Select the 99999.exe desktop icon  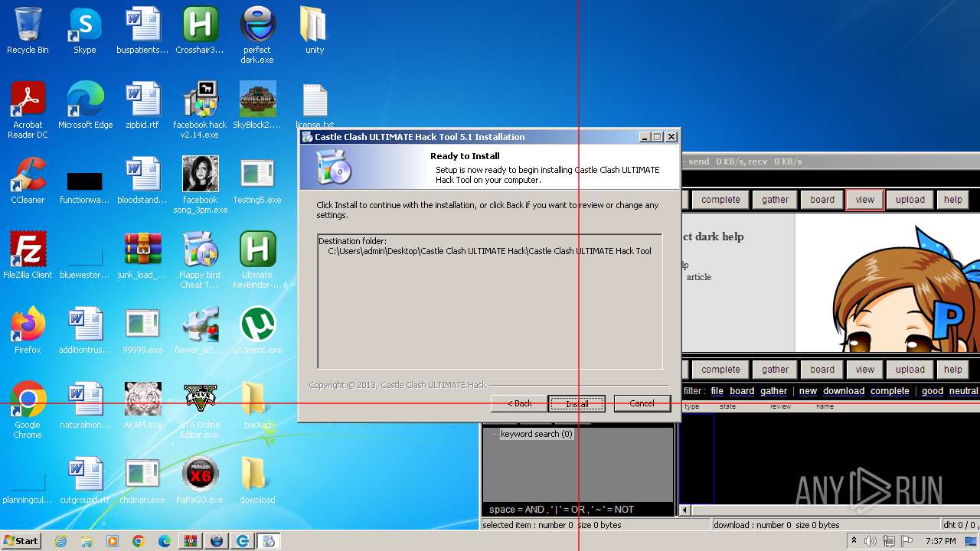pyautogui.click(x=142, y=331)
